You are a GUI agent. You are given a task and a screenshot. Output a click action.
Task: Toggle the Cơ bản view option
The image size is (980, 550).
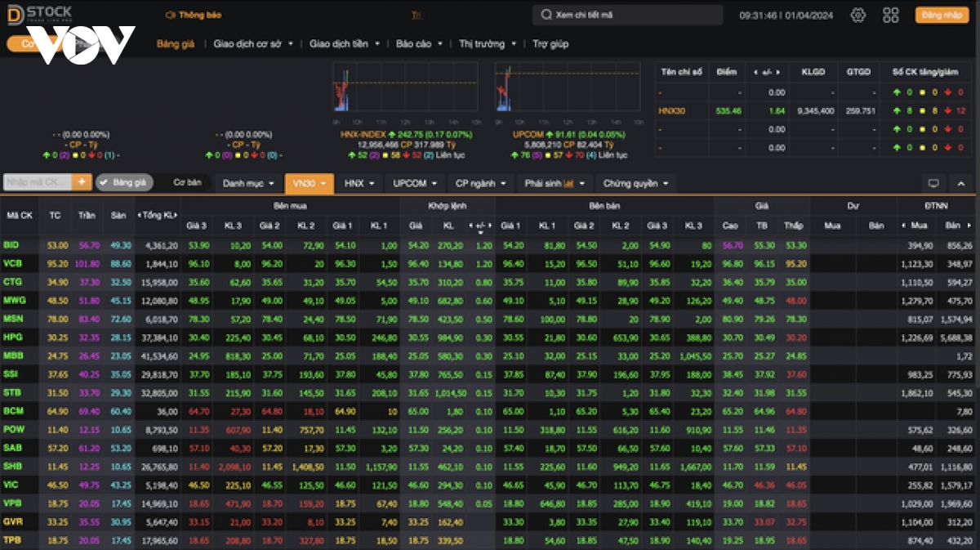click(x=187, y=182)
